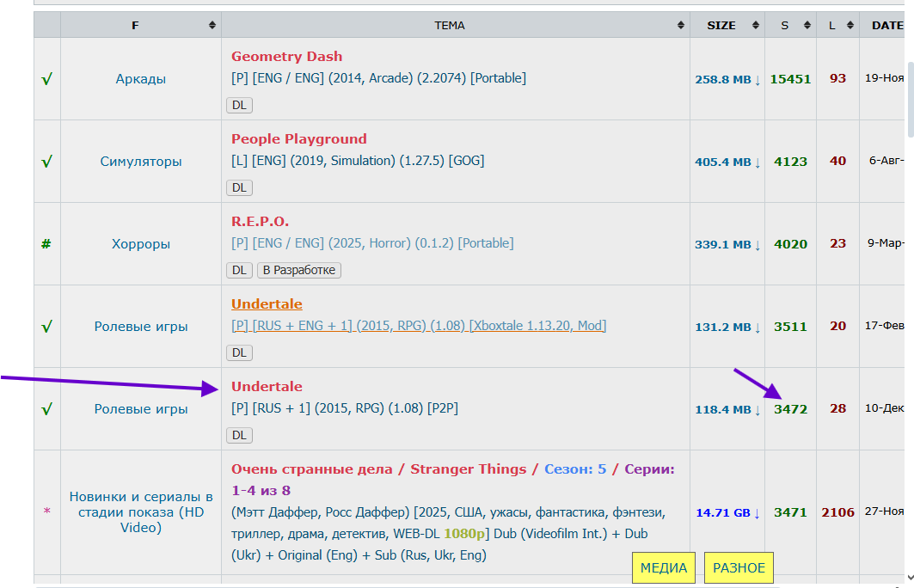Open the Undertale P2P 1.08 topic
Image resolution: width=914 pixels, height=588 pixels.
[267, 386]
